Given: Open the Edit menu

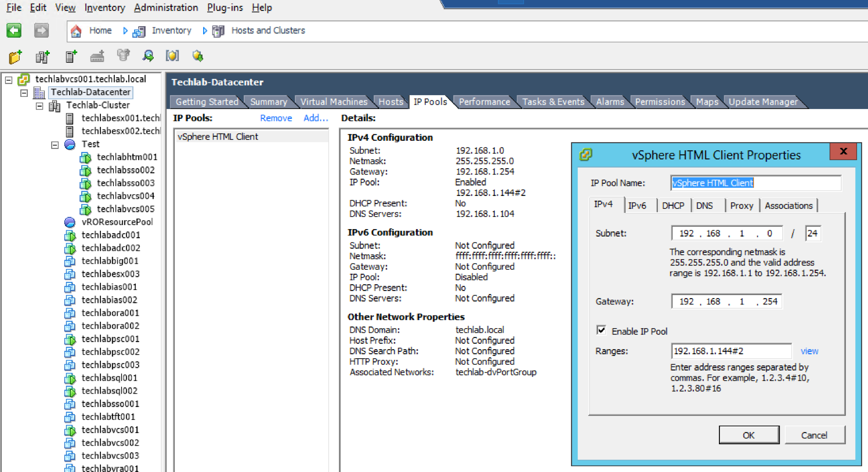Looking at the screenshot, I should pos(38,8).
